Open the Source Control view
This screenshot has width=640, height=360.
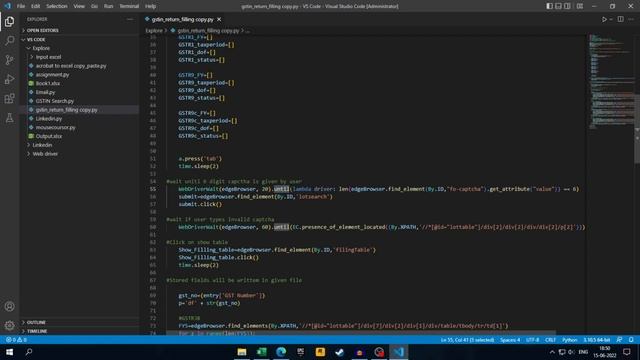point(9,60)
